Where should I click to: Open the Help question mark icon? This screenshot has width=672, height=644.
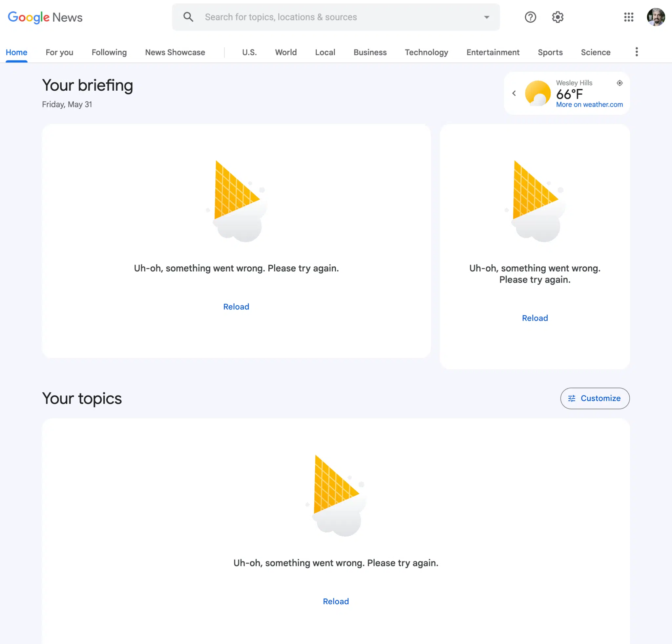(530, 17)
